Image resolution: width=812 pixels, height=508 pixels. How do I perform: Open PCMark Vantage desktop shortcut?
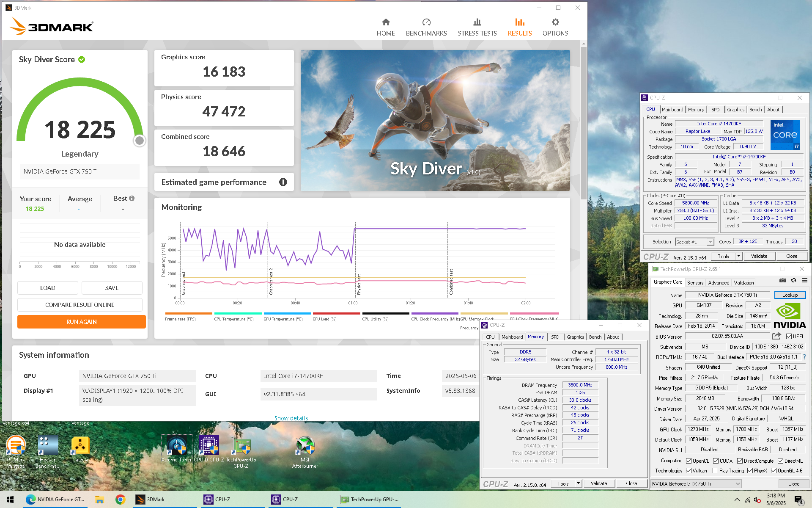click(16, 451)
